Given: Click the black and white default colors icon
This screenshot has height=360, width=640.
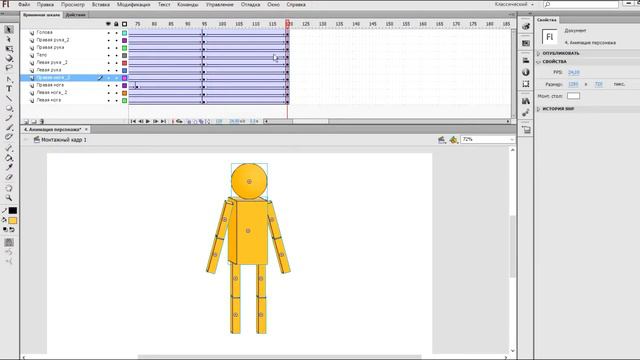Looking at the screenshot, I should click(x=5, y=230).
